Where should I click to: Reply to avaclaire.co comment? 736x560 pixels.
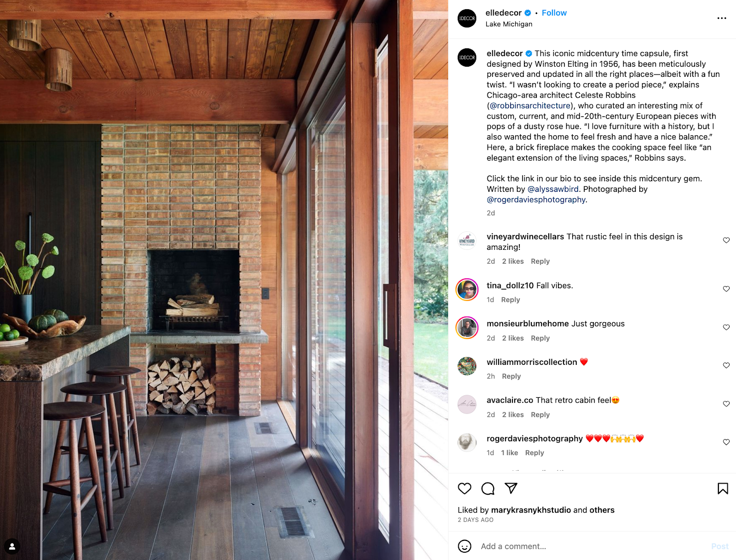point(540,415)
